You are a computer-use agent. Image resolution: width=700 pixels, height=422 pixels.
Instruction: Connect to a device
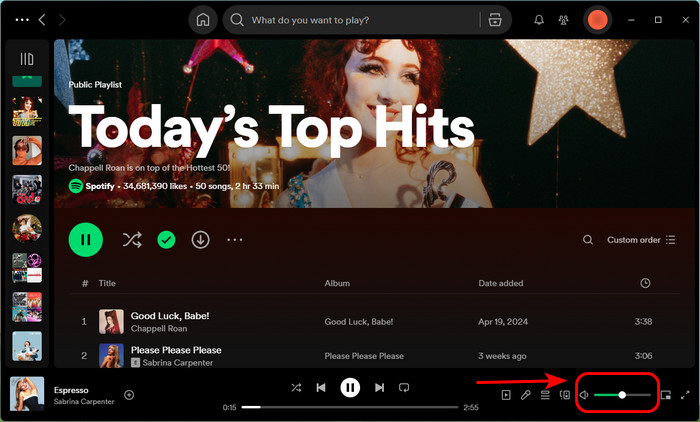coord(565,395)
